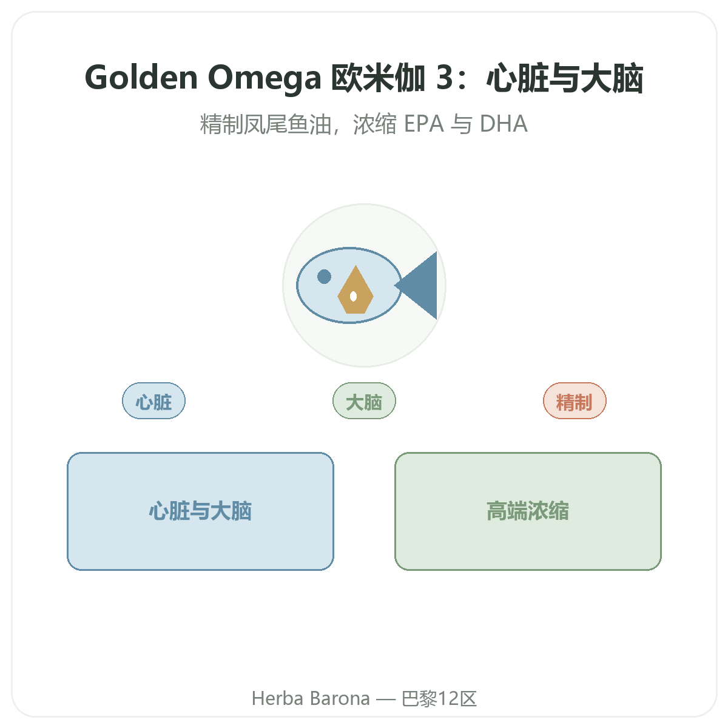Viewport: 728px width, 728px height.
Task: Click 巴黎12区 in the footer
Action: 439,698
